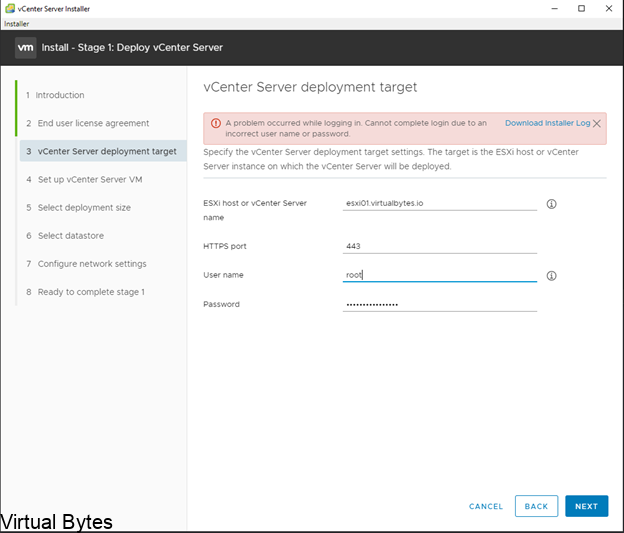Click the info icon beside ESXi host name field
Image resolution: width=624 pixels, height=533 pixels.
[551, 204]
